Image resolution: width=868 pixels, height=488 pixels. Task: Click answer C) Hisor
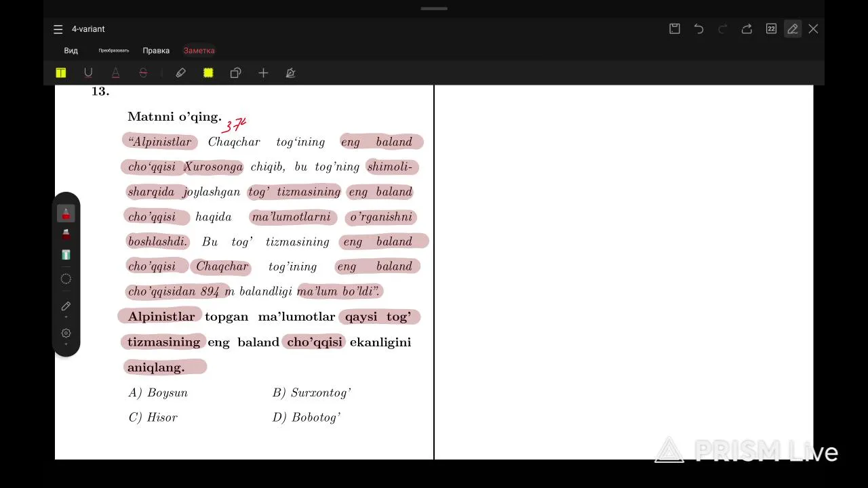(153, 418)
